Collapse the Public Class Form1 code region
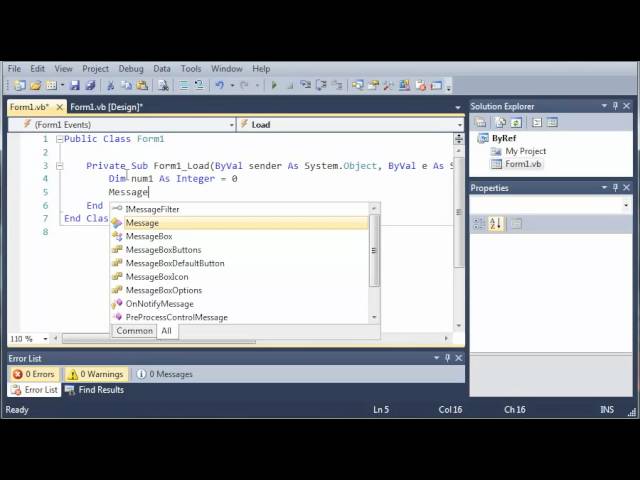Viewport: 640px width, 480px height. point(60,139)
